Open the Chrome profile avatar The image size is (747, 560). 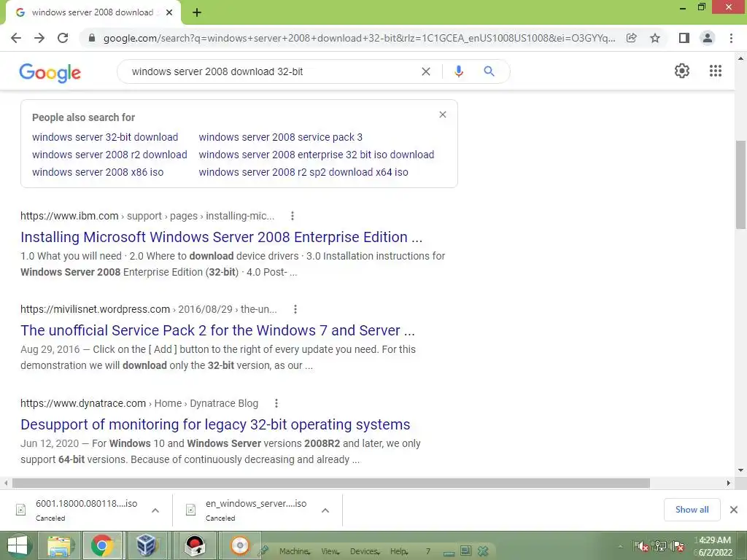[708, 38]
